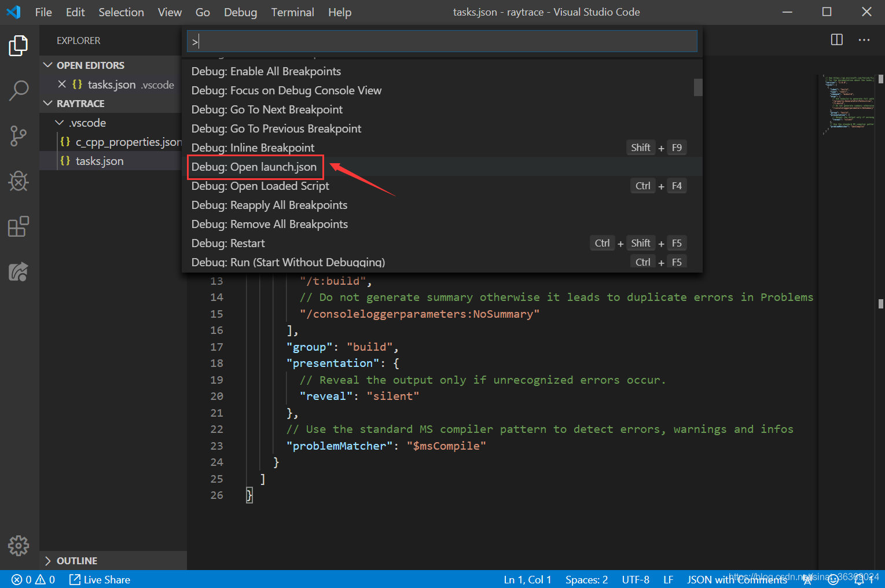The height and width of the screenshot is (588, 885).
Task: Choose Debug: Open launch.json
Action: pyautogui.click(x=442, y=167)
